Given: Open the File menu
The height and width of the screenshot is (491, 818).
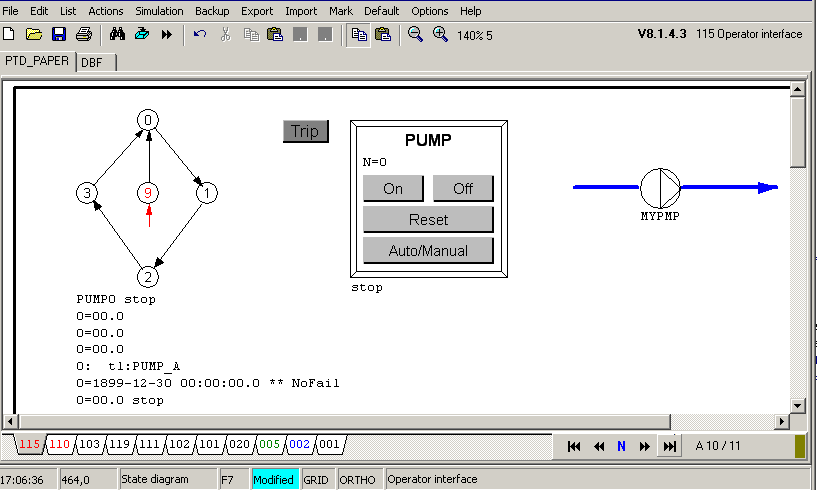Looking at the screenshot, I should tap(10, 11).
